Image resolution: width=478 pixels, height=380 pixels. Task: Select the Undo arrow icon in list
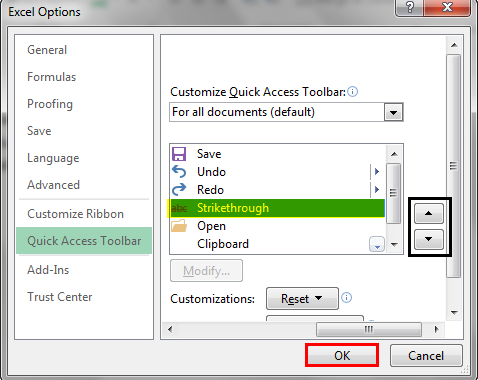179,172
